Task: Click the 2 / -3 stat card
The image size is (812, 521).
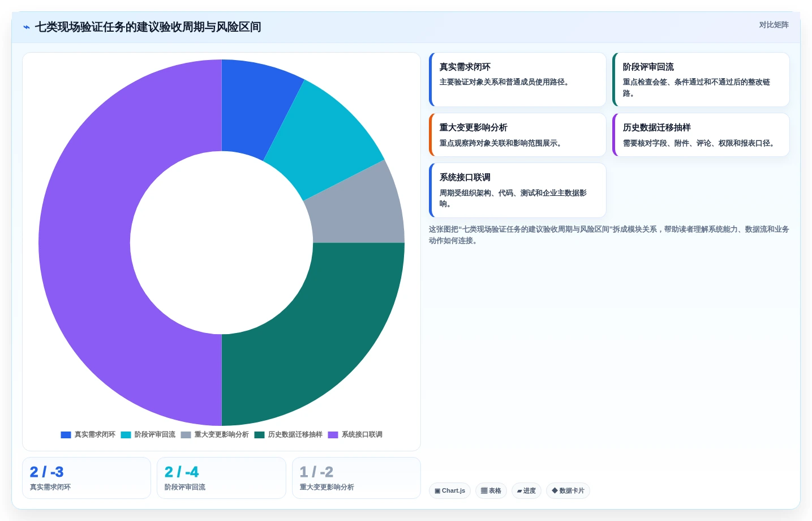Action: (x=87, y=478)
